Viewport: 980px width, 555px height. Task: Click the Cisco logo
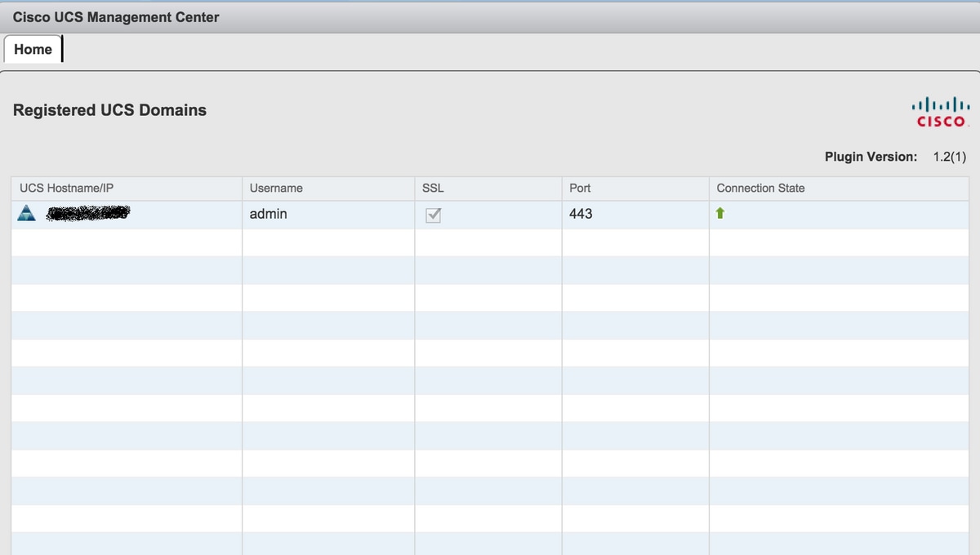click(940, 113)
